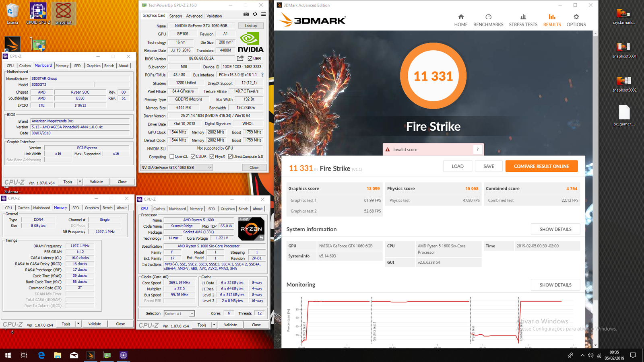
Task: Switch to the Sensors tab in GPU-Z
Action: coord(175,16)
